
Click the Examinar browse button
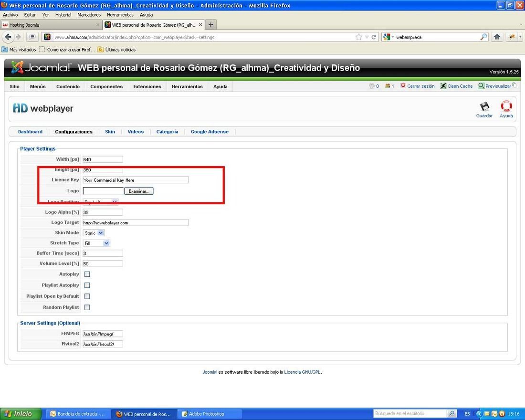tap(138, 191)
